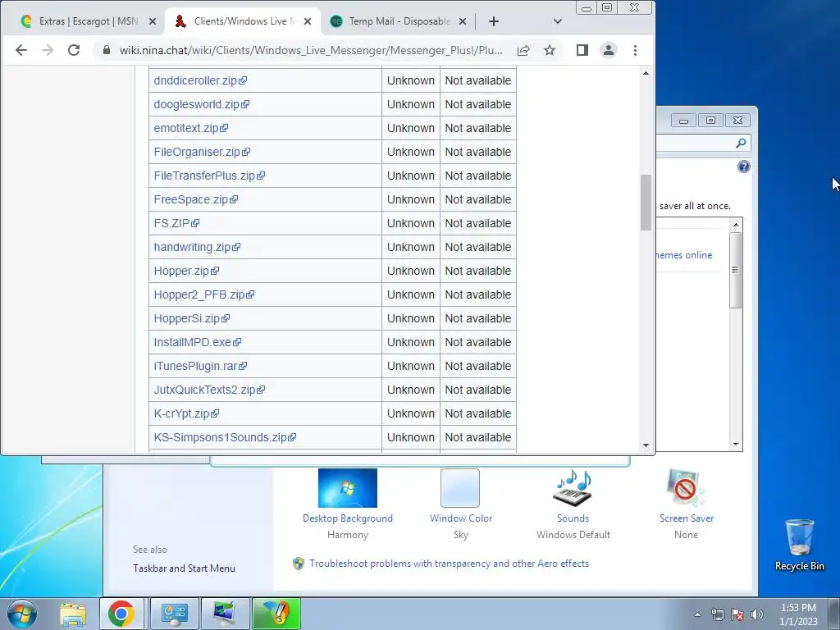
Task: Click the forward navigation arrow
Action: 47,50
